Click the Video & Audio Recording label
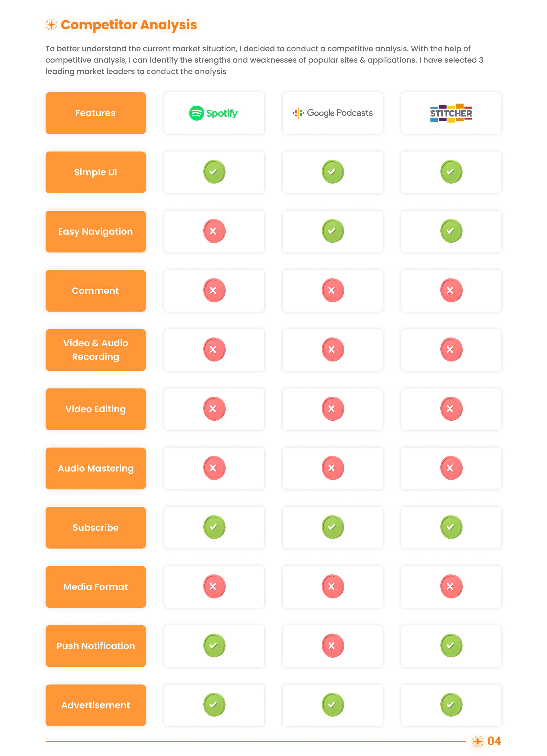This screenshot has width=547, height=756. pyautogui.click(x=96, y=350)
